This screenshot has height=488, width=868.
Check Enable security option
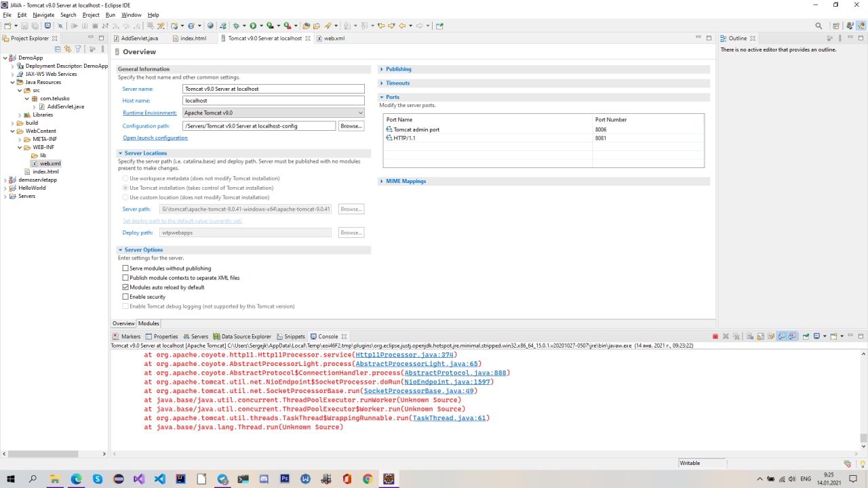pyautogui.click(x=125, y=297)
